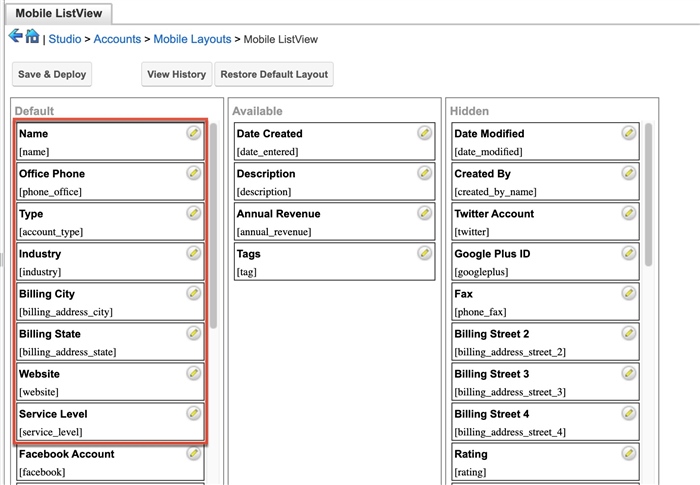Edit the Service Level pencil icon
700x485 pixels.
pos(194,413)
